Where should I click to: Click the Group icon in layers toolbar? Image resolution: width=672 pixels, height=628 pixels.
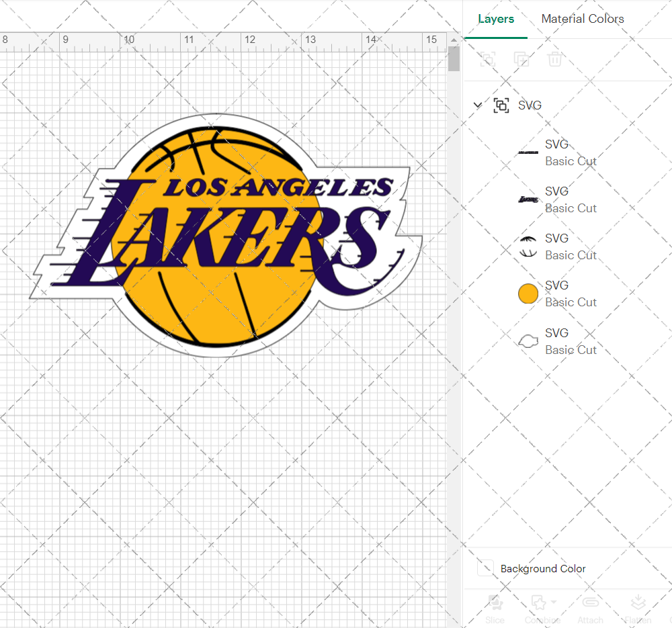point(488,59)
